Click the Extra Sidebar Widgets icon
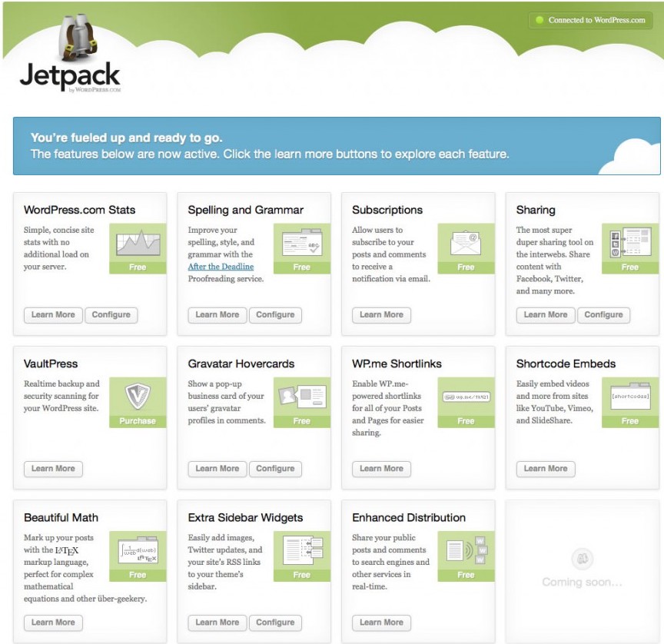Image resolution: width=664 pixels, height=644 pixels. click(x=301, y=549)
